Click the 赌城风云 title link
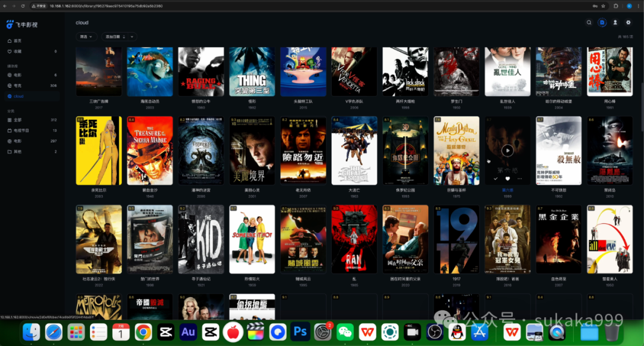Image resolution: width=644 pixels, height=346 pixels. 304,279
